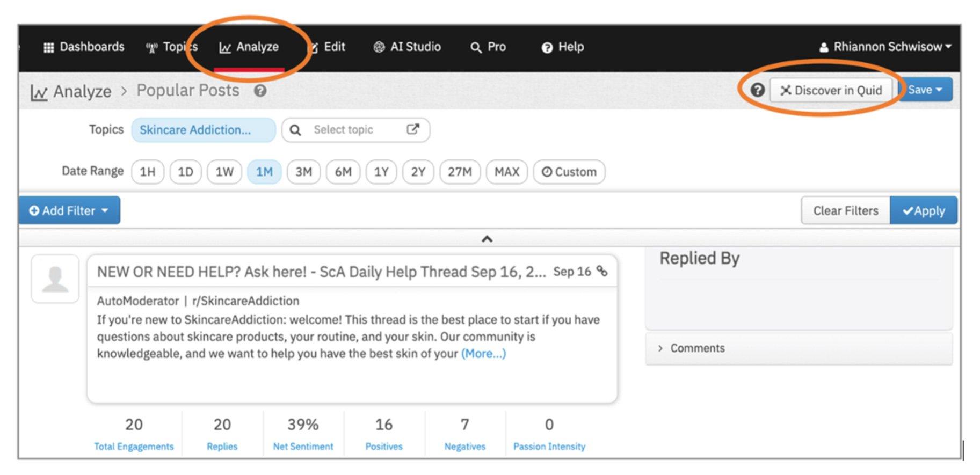980x475 pixels.
Task: Click the Analyze chart icon in breadcrumb
Action: 38,92
